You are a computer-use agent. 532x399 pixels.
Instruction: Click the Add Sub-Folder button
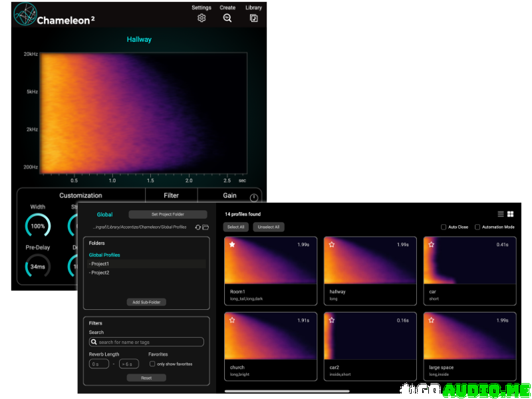146,302
